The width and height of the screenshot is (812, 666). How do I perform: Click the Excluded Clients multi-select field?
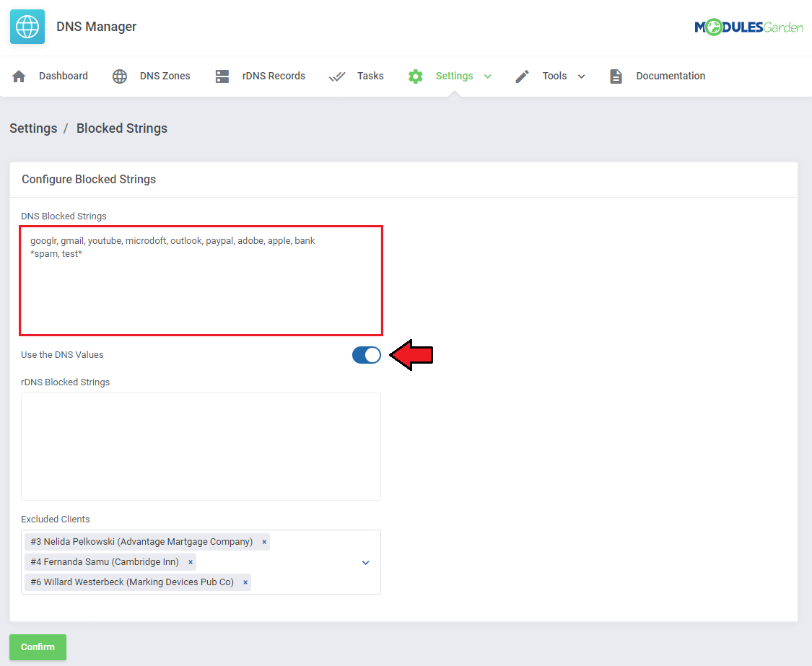point(201,562)
